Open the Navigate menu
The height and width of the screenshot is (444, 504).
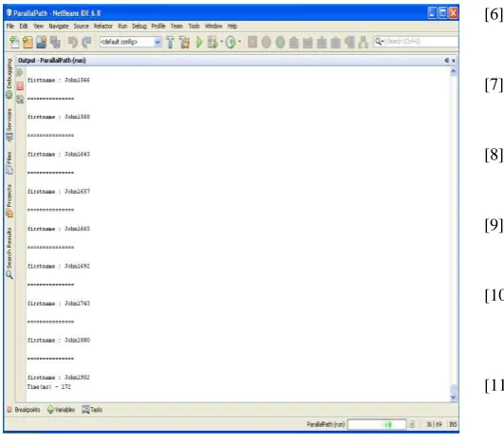[59, 26]
